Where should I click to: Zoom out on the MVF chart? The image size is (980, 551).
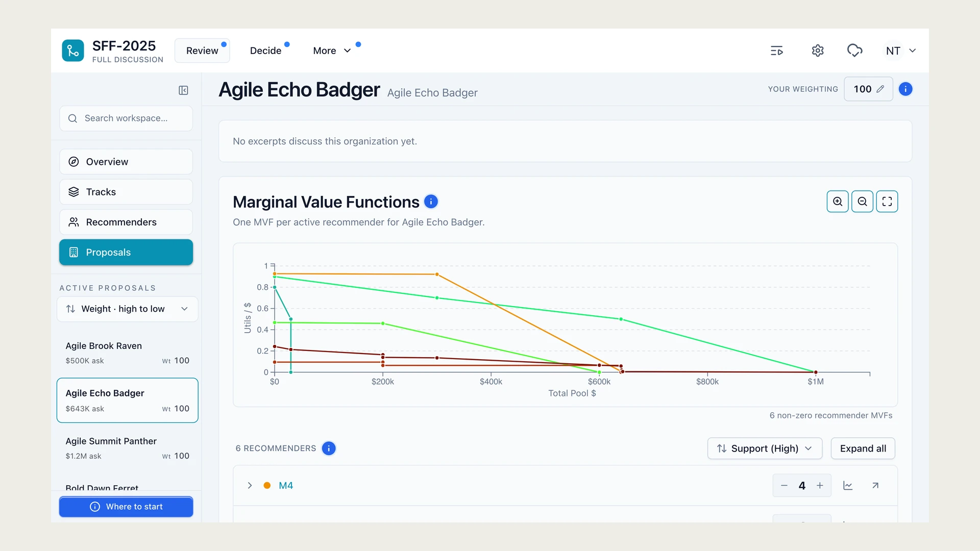[863, 202]
